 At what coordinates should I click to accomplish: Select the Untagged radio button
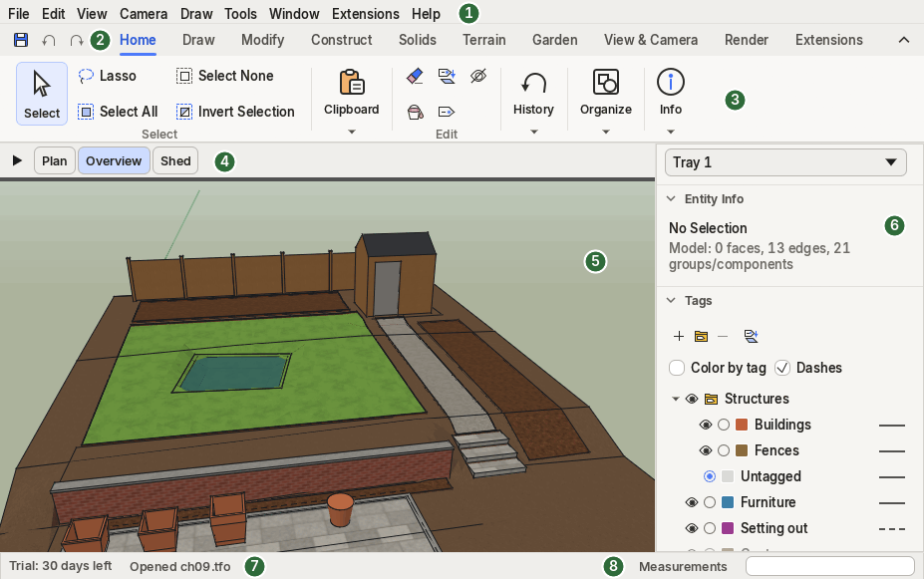coord(710,476)
